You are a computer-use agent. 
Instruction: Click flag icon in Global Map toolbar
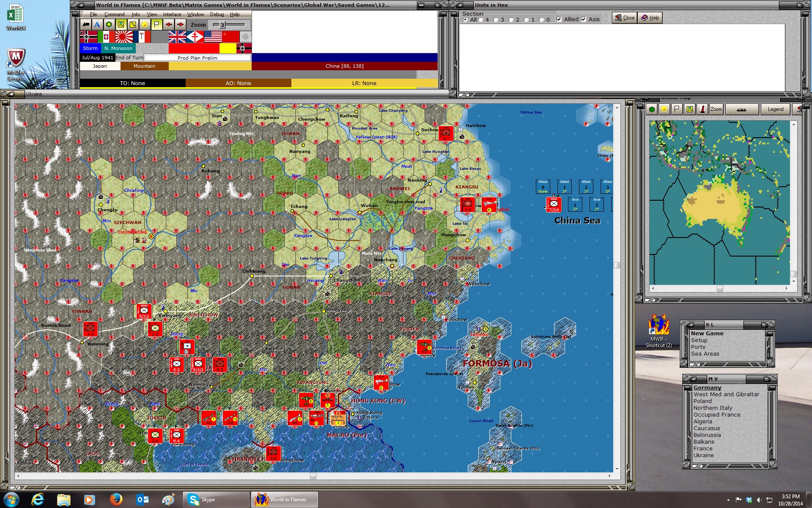pos(677,109)
